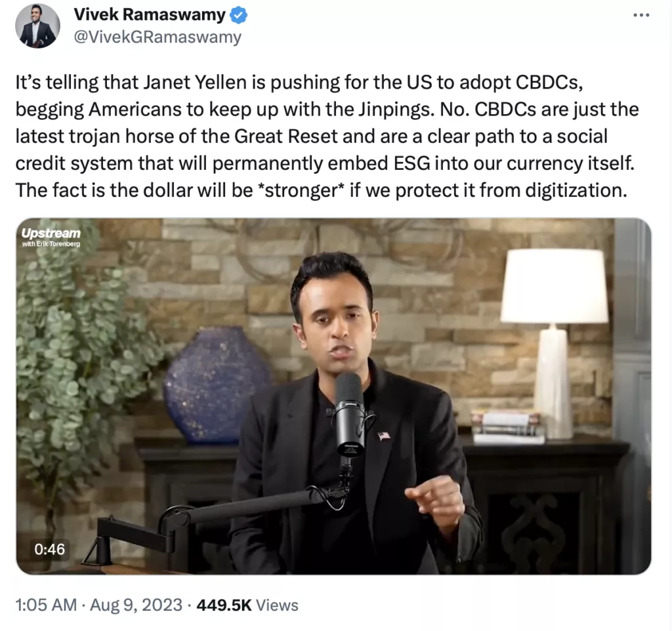Screen dimensions: 672x631
Task: Click the American flag lapel pin
Action: [384, 435]
